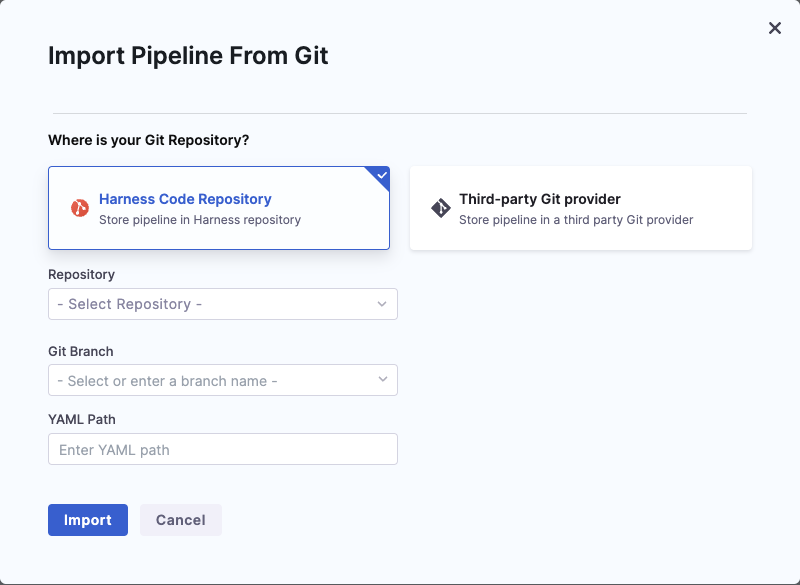Cancel the pipeline import
This screenshot has height=585, width=800.
tap(181, 520)
